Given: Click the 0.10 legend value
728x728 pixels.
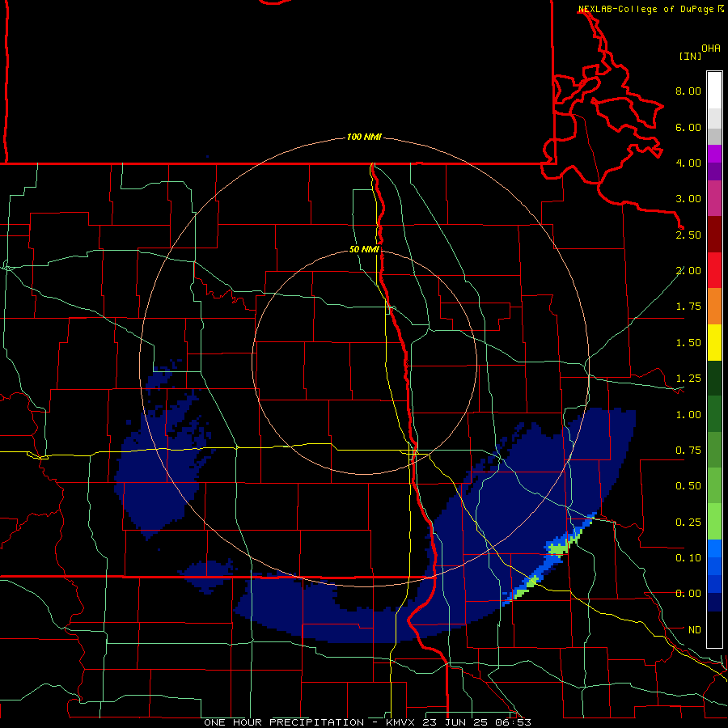Looking at the screenshot, I should pyautogui.click(x=688, y=558).
